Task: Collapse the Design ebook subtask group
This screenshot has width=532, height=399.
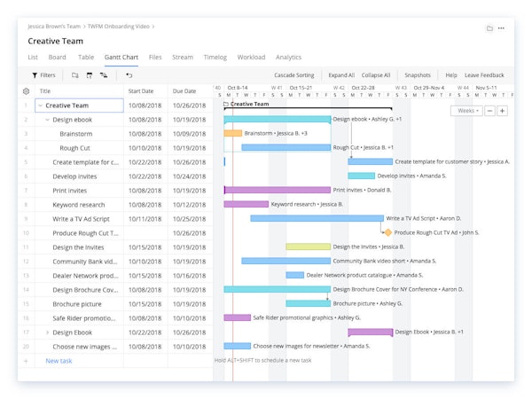Action: 48,119
